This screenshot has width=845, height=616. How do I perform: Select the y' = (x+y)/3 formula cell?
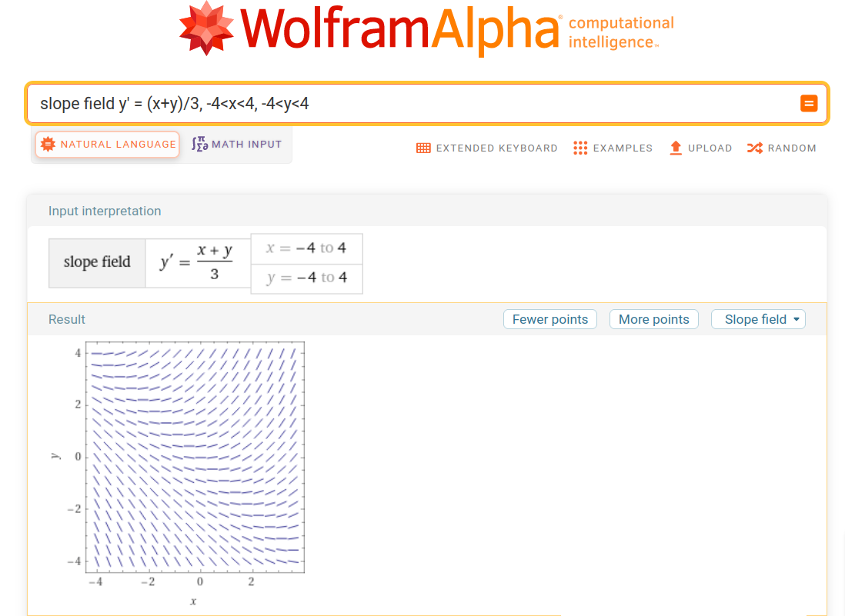coord(198,262)
